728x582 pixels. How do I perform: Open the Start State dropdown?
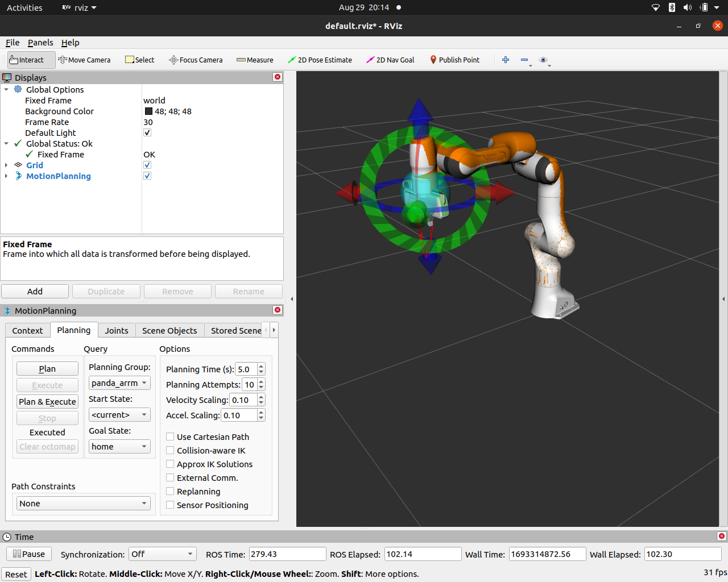point(119,415)
